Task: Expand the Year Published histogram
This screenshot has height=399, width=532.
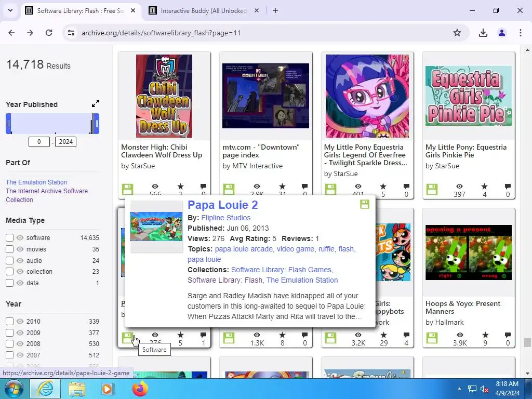Action: pyautogui.click(x=96, y=103)
